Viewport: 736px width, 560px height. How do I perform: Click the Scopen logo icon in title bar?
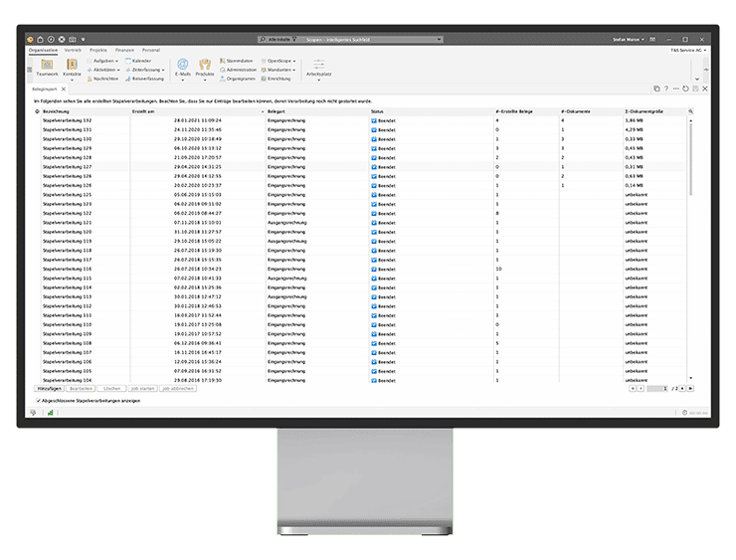pyautogui.click(x=30, y=40)
